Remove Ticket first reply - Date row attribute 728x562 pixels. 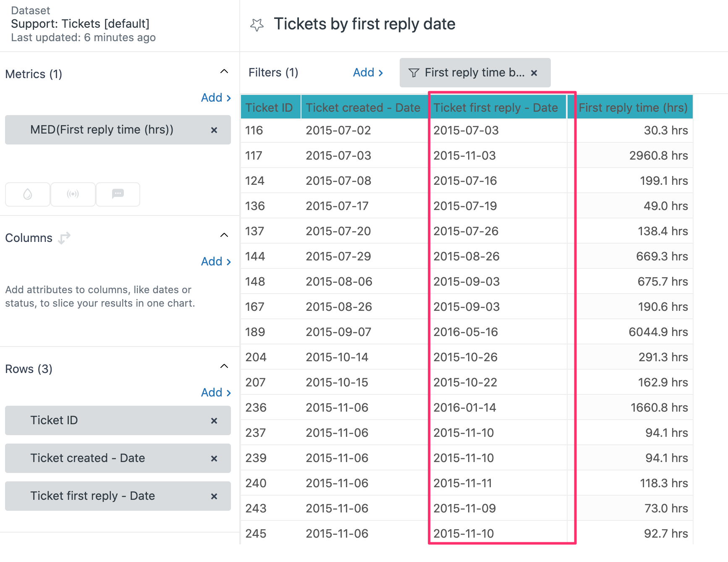click(214, 496)
